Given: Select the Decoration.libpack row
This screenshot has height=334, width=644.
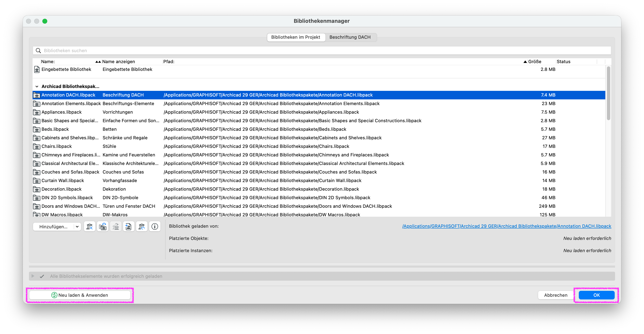Looking at the screenshot, I should click(319, 189).
